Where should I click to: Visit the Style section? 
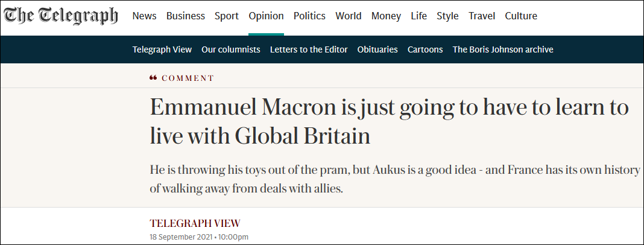pos(447,16)
